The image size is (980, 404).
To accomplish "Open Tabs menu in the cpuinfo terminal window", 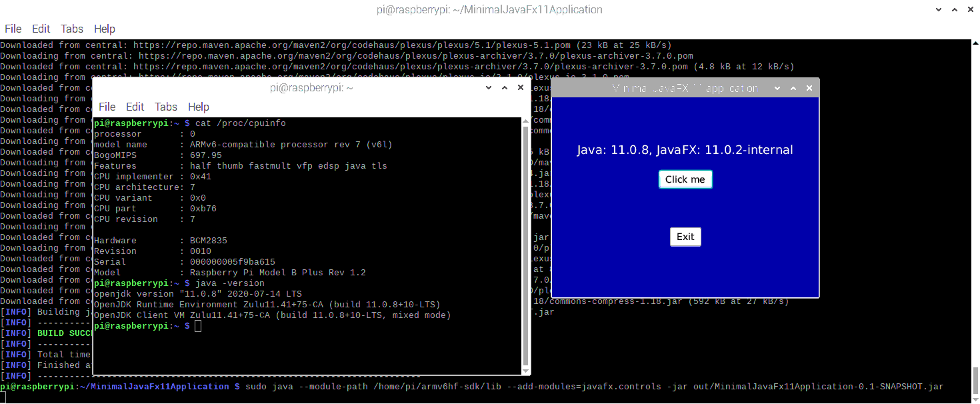I will coord(166,107).
